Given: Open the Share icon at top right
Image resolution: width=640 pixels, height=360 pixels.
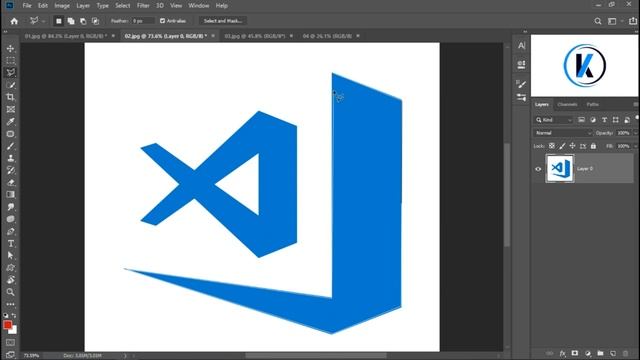Looking at the screenshot, I should click(x=633, y=21).
